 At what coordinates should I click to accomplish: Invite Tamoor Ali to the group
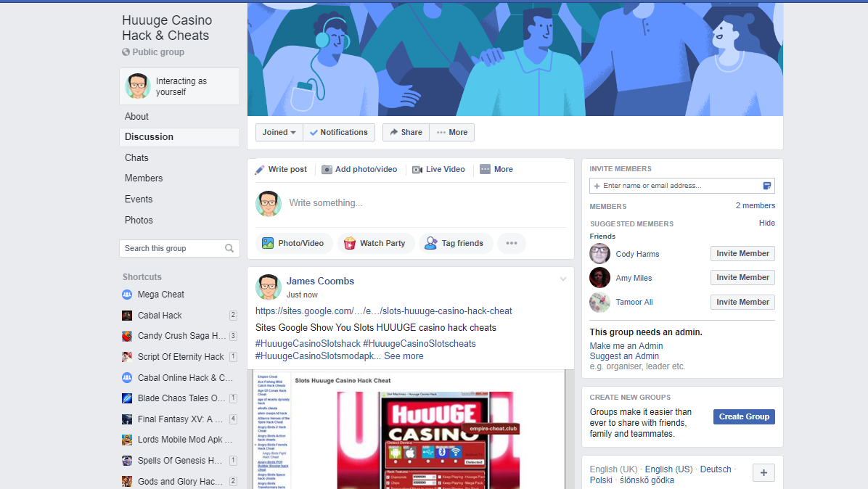point(742,302)
